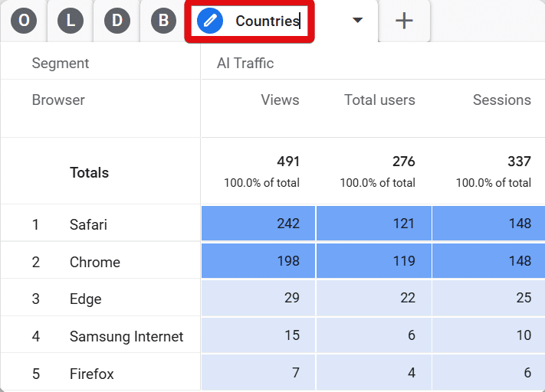Select the Firefox row

point(100,374)
